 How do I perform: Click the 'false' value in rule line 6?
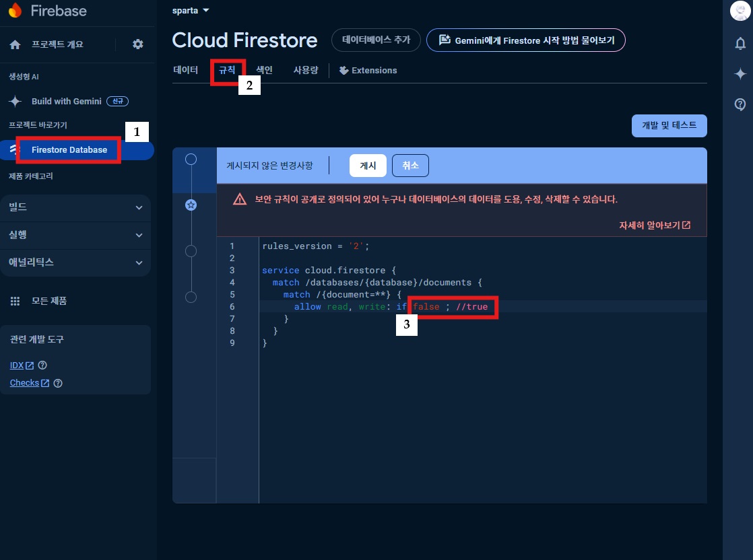[x=426, y=307]
